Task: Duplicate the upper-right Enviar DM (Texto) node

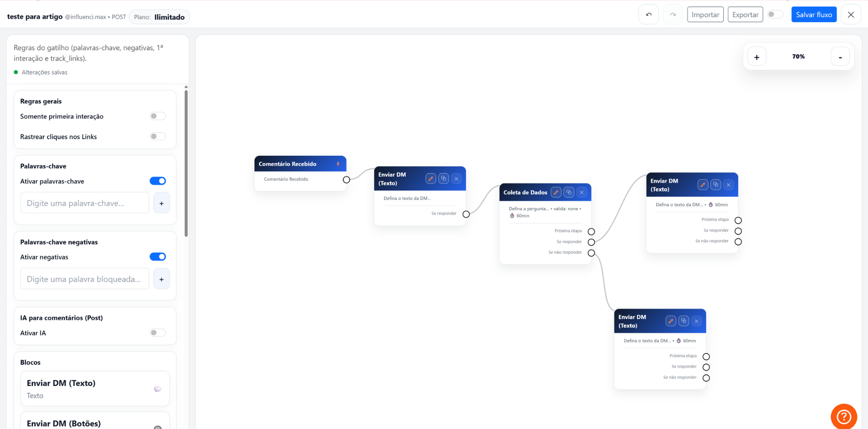Action: 716,185
